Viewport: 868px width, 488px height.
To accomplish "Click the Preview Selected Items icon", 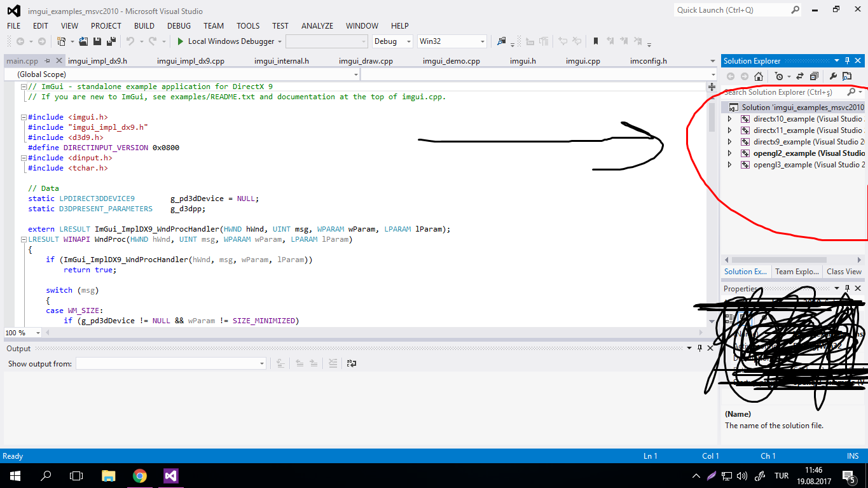I will pos(847,76).
